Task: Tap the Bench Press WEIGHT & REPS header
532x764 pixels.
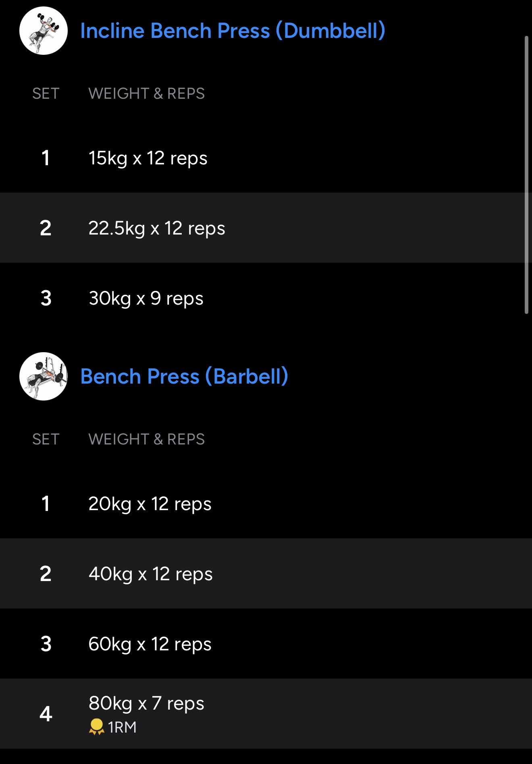Action: [146, 439]
